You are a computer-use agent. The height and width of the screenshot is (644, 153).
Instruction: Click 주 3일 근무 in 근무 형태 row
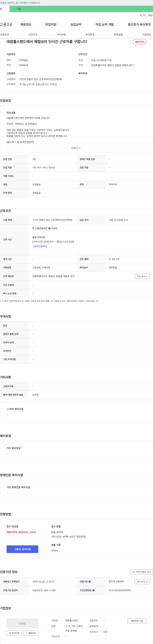(114, 259)
